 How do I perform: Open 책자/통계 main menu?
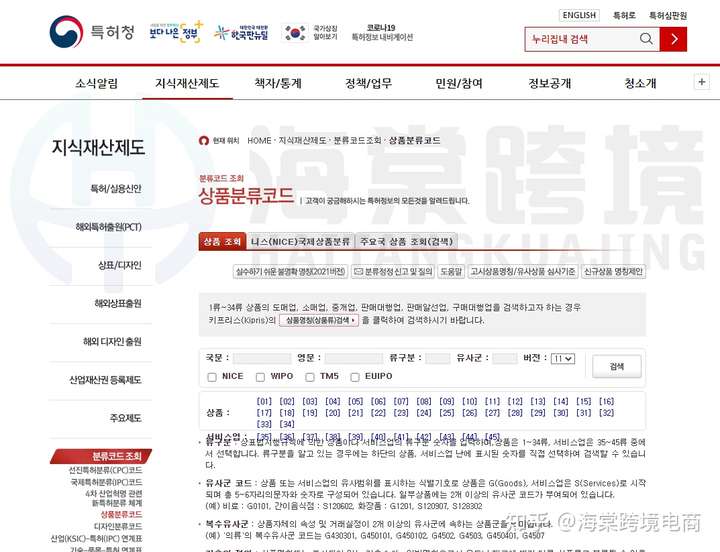278,83
